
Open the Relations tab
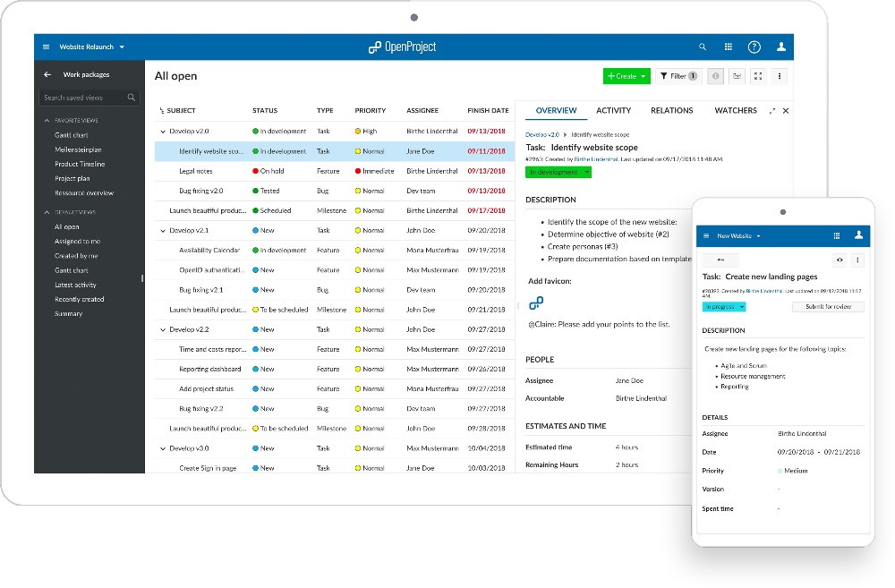(672, 111)
